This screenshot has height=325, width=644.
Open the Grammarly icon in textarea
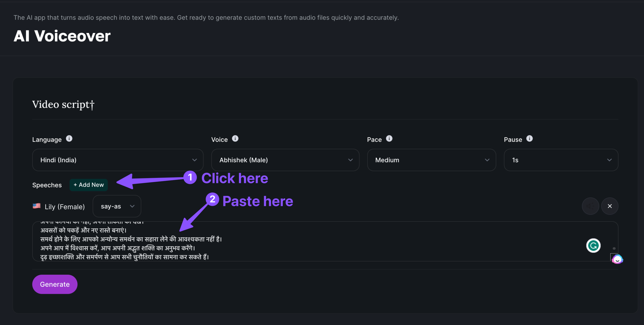point(593,245)
